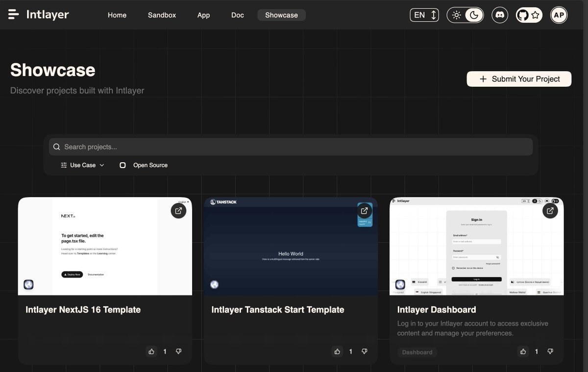Switch to dark mode moon icon
Viewport: 588px width, 372px height.
click(x=474, y=15)
